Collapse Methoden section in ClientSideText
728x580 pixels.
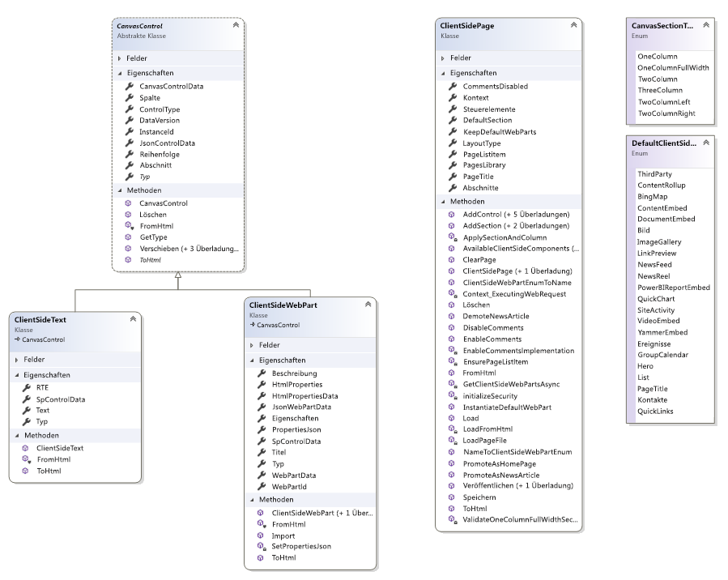[x=19, y=435]
